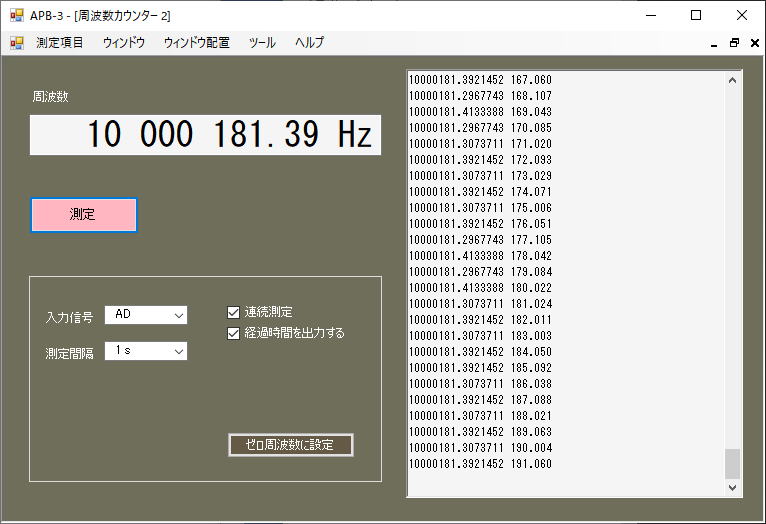Click log row ending 182.011

480,320
